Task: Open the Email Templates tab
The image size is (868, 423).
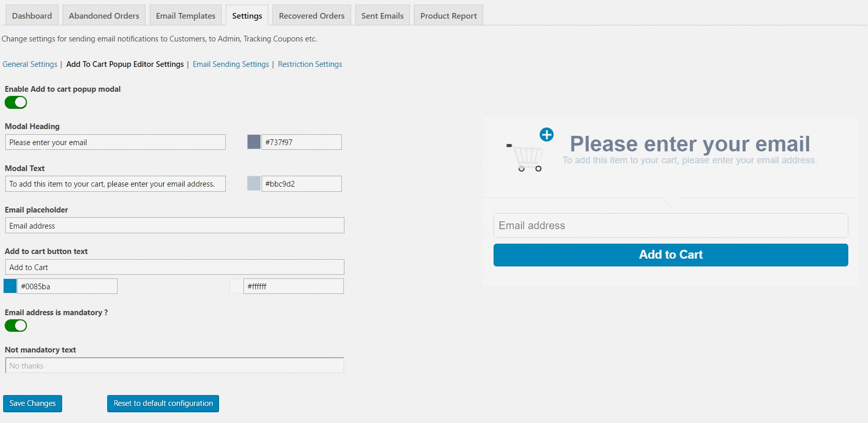Action: pos(185,16)
